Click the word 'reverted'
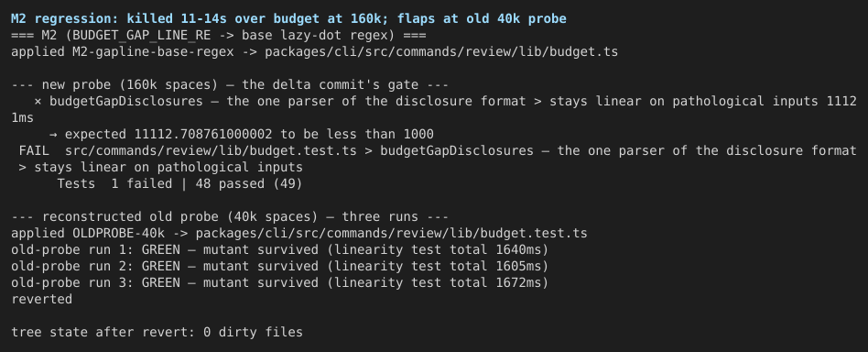The width and height of the screenshot is (868, 352). click(x=41, y=300)
